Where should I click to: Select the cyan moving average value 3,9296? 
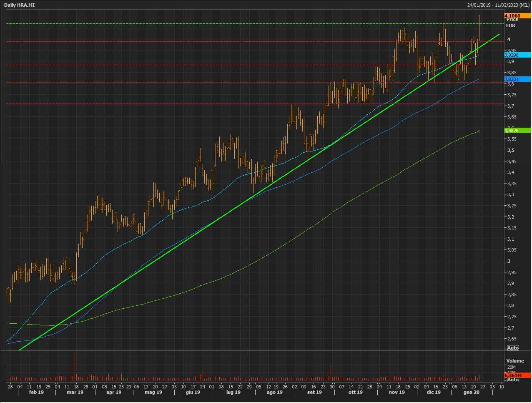click(517, 55)
